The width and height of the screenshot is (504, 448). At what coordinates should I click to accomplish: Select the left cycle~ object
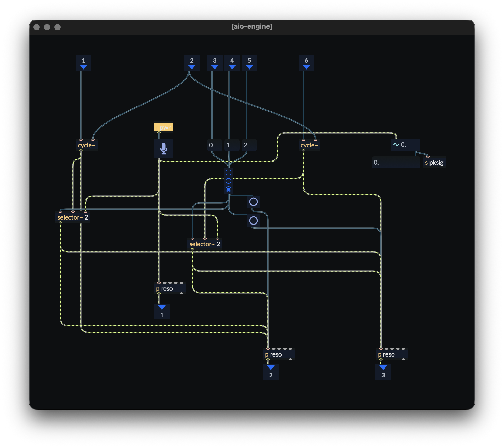[x=87, y=145]
